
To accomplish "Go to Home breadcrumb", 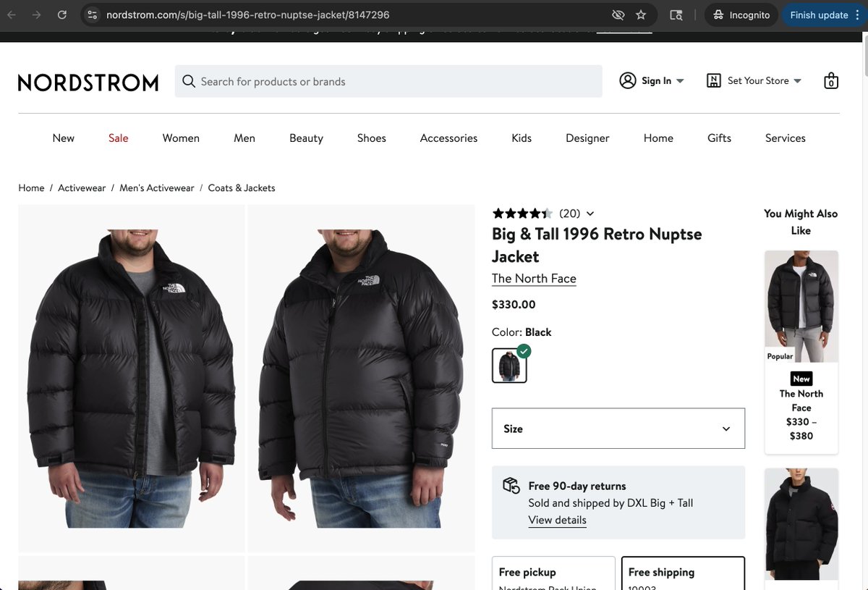I will [x=31, y=187].
